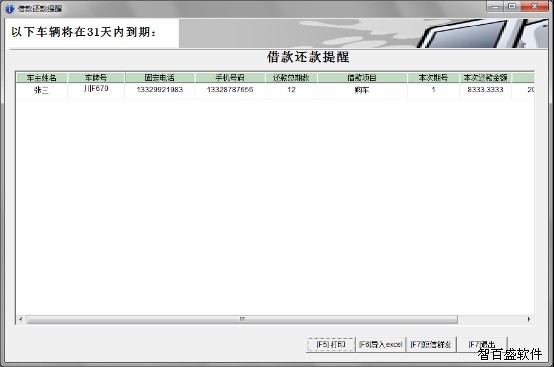Select mobile number cell 13328787656

pyautogui.click(x=230, y=90)
